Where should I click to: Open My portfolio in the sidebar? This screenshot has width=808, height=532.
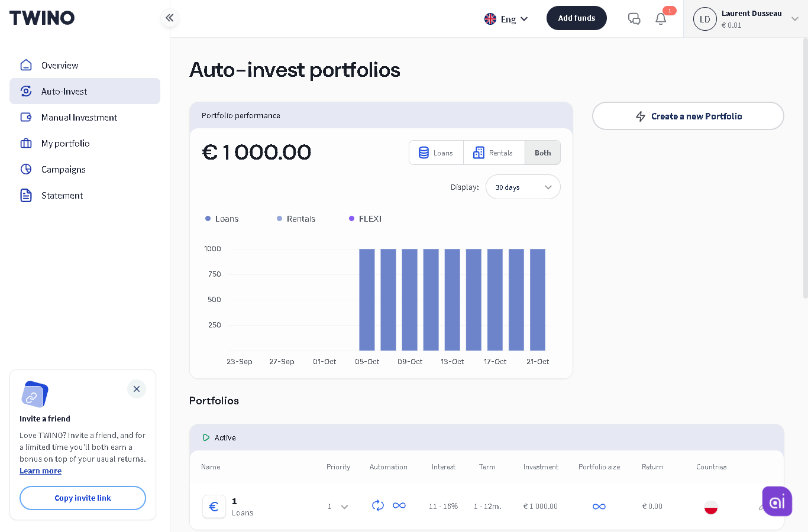(85, 143)
